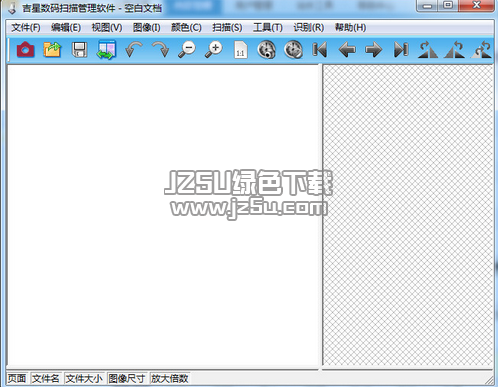
Task: Open the 文件(F) menu
Action: click(x=26, y=27)
